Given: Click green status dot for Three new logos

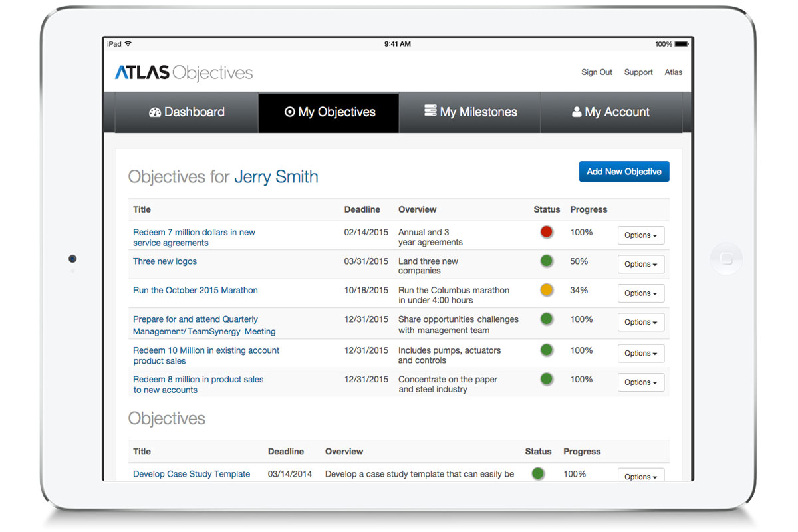Looking at the screenshot, I should point(547,261).
